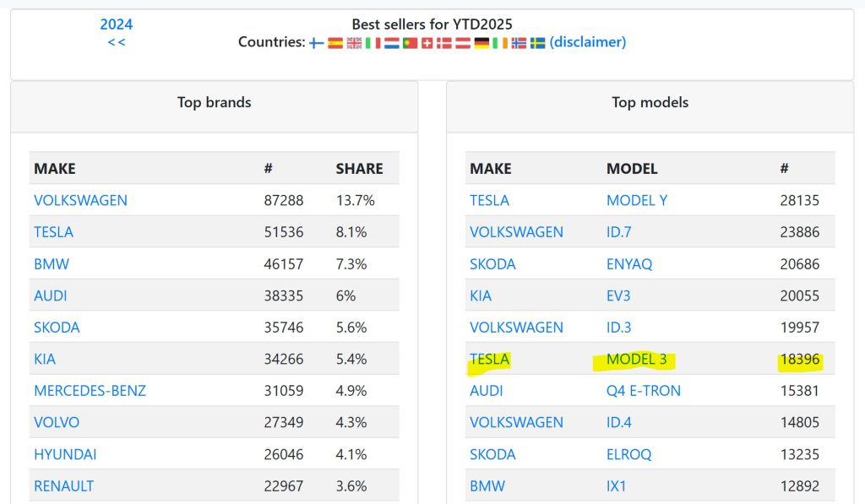Click the << previous period arrows
This screenshot has height=504, width=865.
click(x=116, y=42)
